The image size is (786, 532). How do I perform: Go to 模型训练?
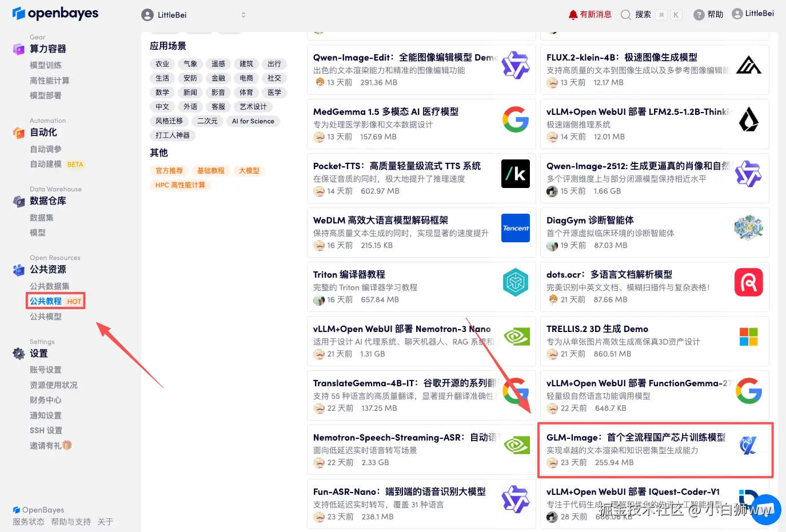tap(46, 65)
